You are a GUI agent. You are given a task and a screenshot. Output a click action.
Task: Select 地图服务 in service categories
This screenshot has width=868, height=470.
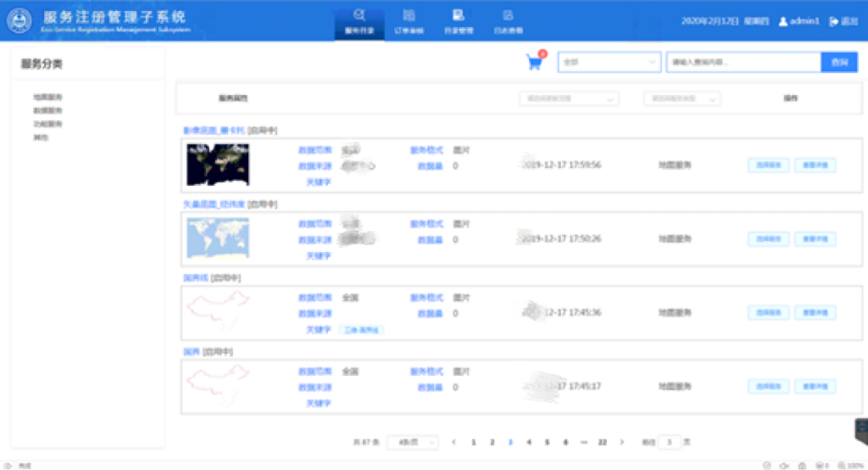click(x=47, y=97)
